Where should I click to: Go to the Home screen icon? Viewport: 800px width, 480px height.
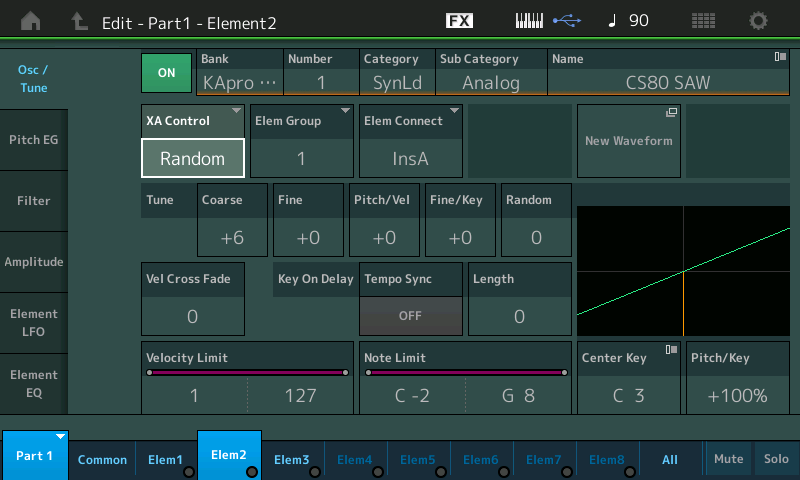click(32, 21)
